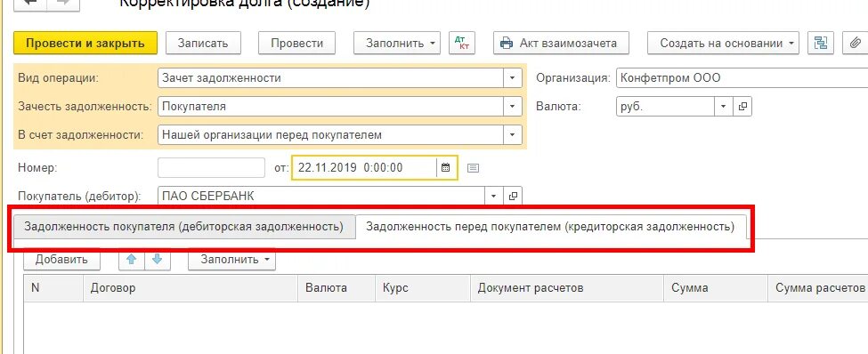This screenshot has width=868, height=354.
Task: Select Задолженность перед покупателем (кредиторская задолженность) tab
Action: tap(550, 227)
